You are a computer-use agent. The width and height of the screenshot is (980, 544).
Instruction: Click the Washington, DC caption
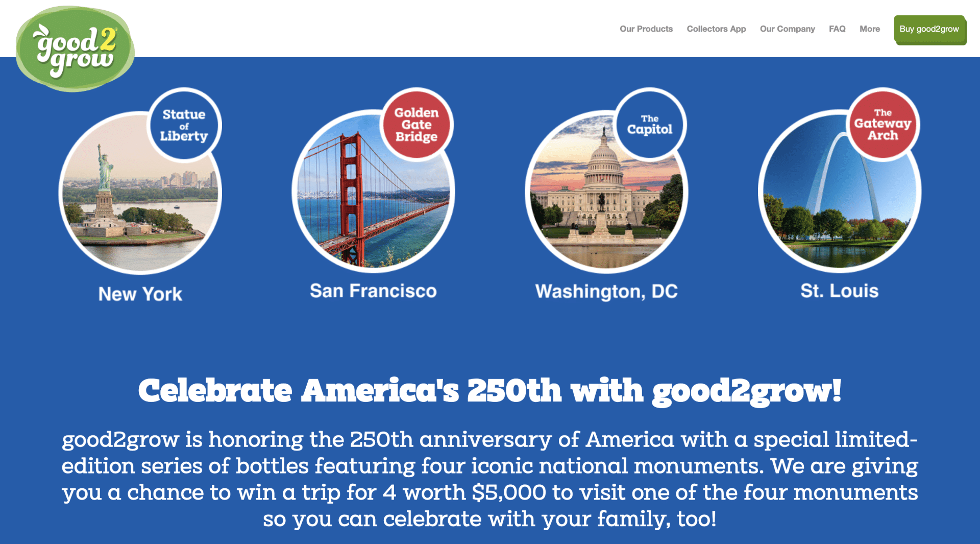pos(606,291)
